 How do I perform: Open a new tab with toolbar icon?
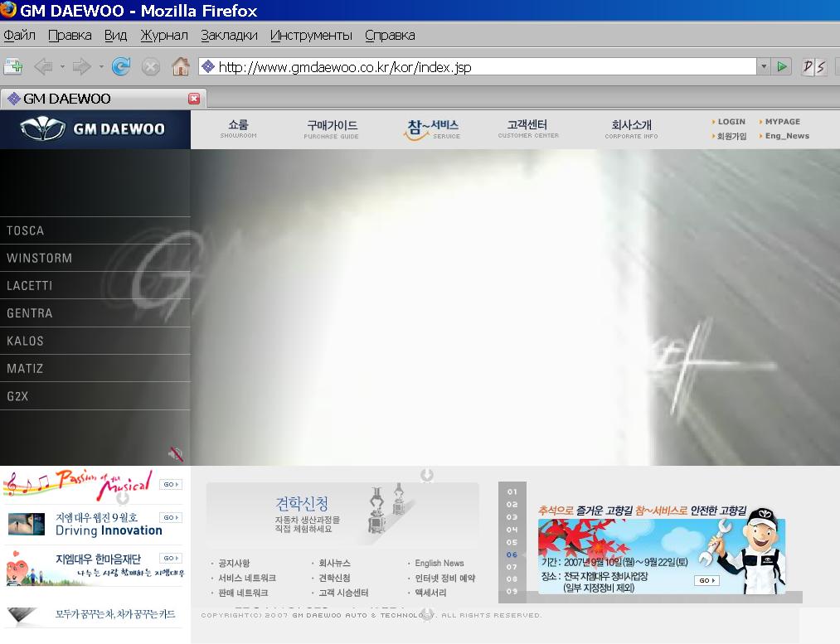(x=13, y=67)
